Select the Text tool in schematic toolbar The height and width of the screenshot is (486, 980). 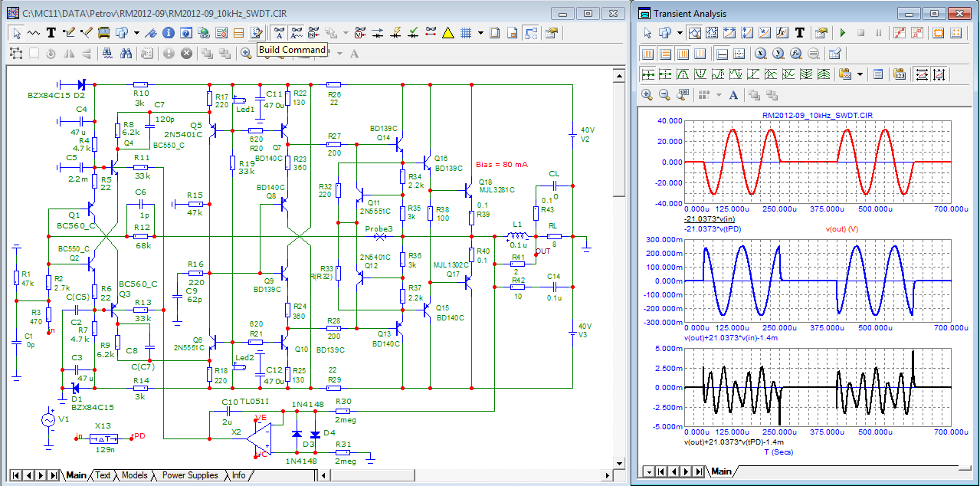pos(51,33)
